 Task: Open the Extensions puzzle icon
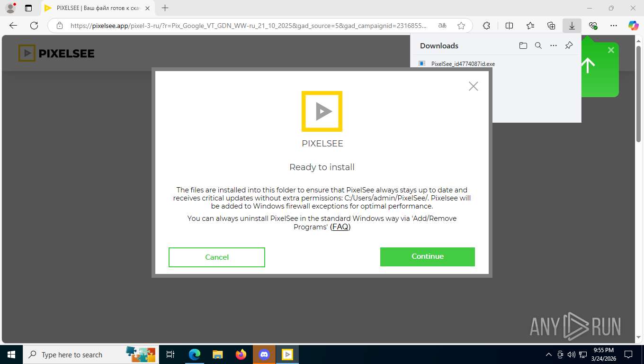(x=486, y=26)
